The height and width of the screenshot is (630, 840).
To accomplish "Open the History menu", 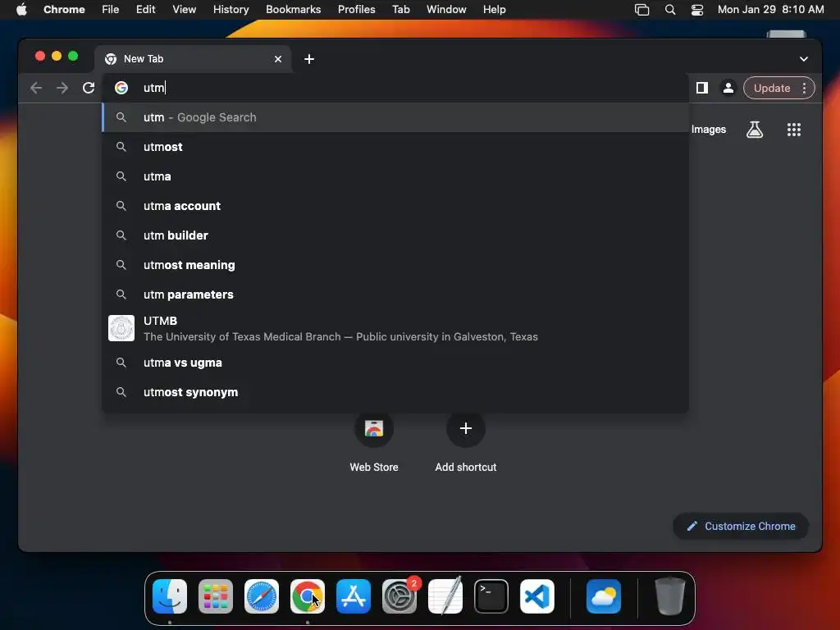I will 231,10.
